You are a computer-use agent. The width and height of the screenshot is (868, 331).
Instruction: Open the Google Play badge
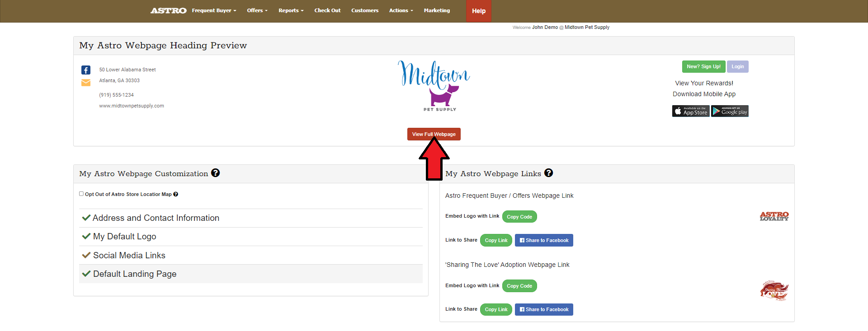730,111
